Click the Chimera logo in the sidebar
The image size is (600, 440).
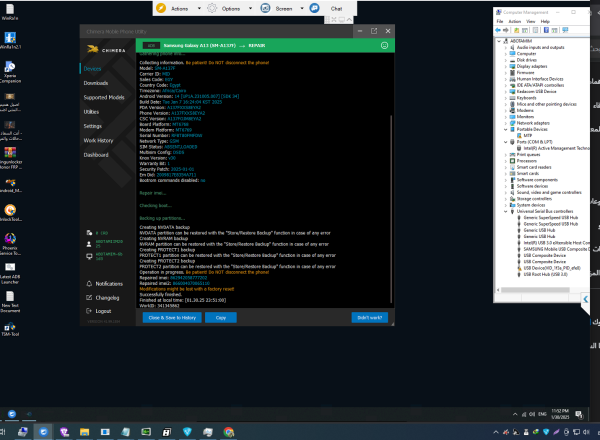coord(106,49)
